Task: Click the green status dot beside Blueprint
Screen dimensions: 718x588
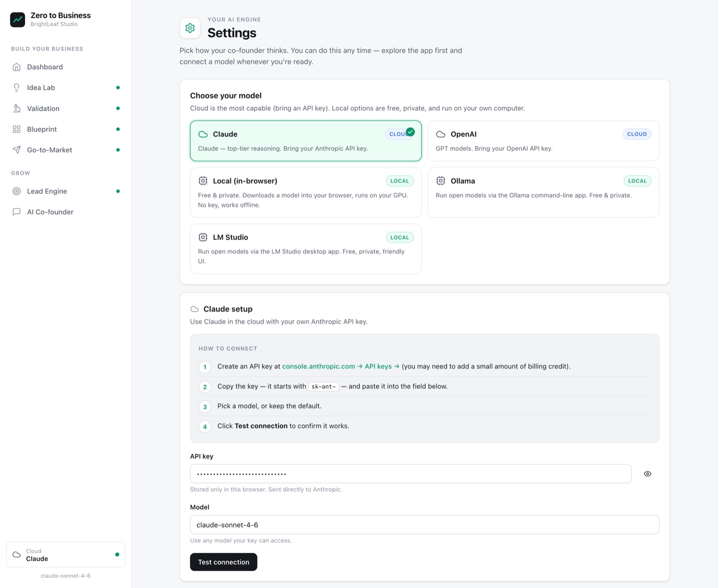Action: 118,129
